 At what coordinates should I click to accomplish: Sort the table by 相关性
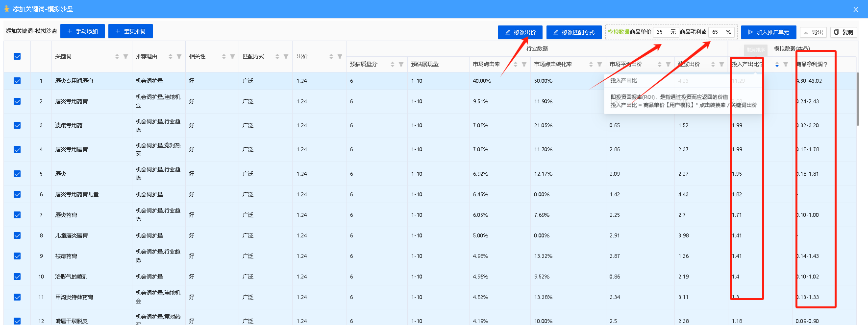[224, 57]
